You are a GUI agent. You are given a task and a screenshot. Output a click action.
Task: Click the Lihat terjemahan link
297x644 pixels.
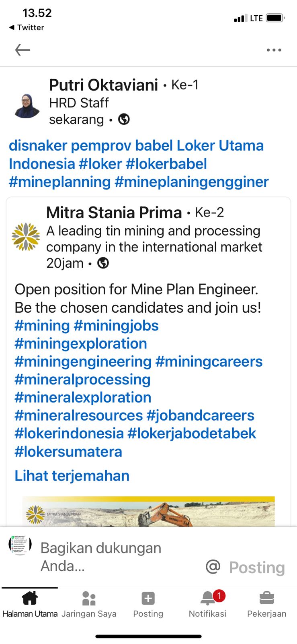[72, 476]
